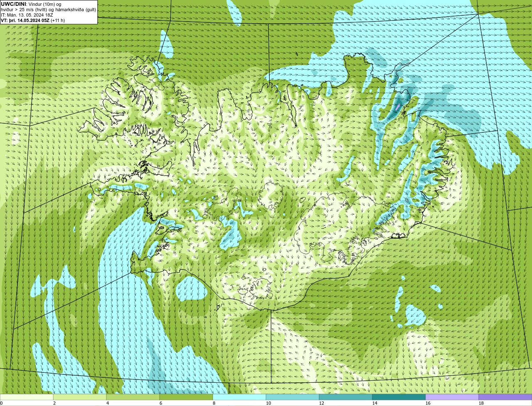Click the title line "UWC/DINI: Vindur (10m) og"

31,4
